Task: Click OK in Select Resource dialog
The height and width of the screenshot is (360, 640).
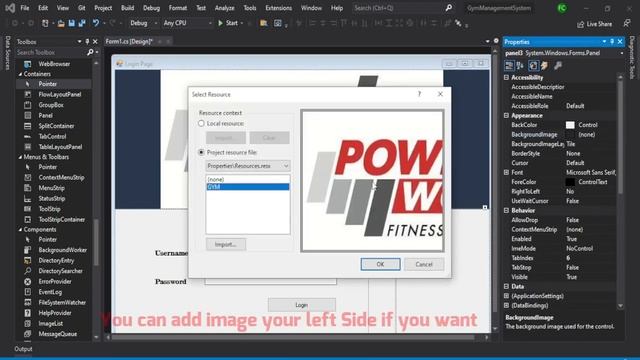Action: (x=380, y=264)
